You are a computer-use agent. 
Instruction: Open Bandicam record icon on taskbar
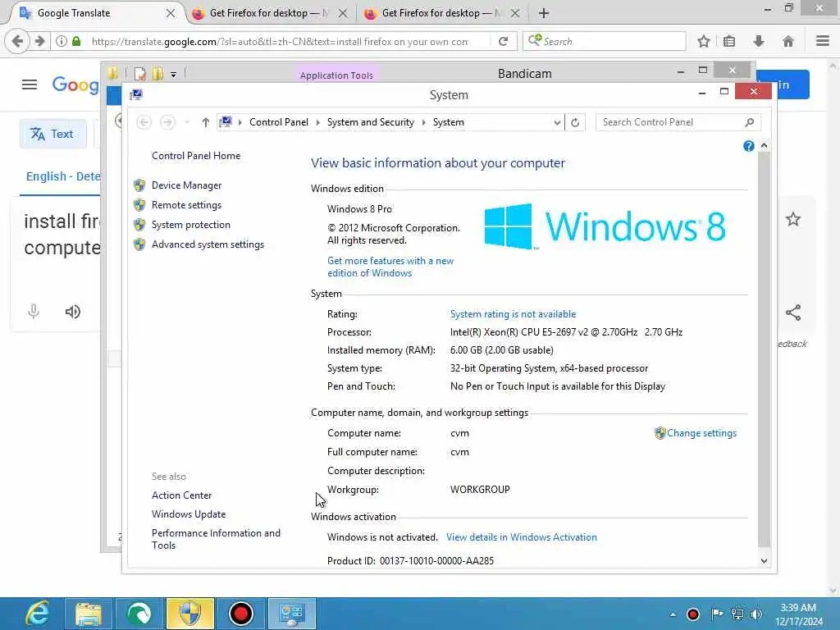coord(240,614)
